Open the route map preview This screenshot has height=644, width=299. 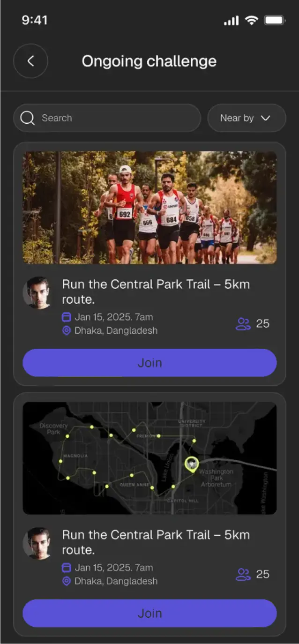149,458
